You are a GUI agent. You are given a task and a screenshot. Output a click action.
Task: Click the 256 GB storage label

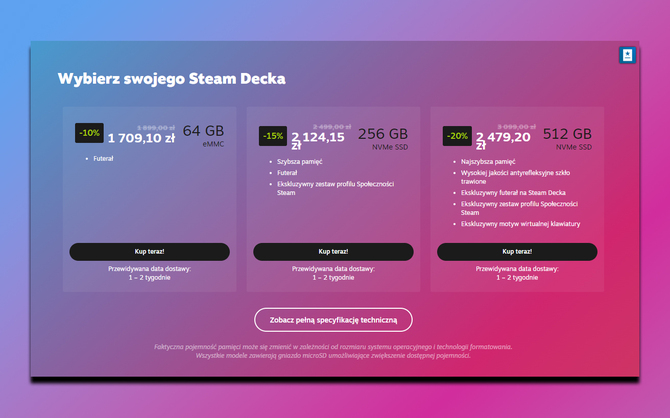click(x=383, y=134)
